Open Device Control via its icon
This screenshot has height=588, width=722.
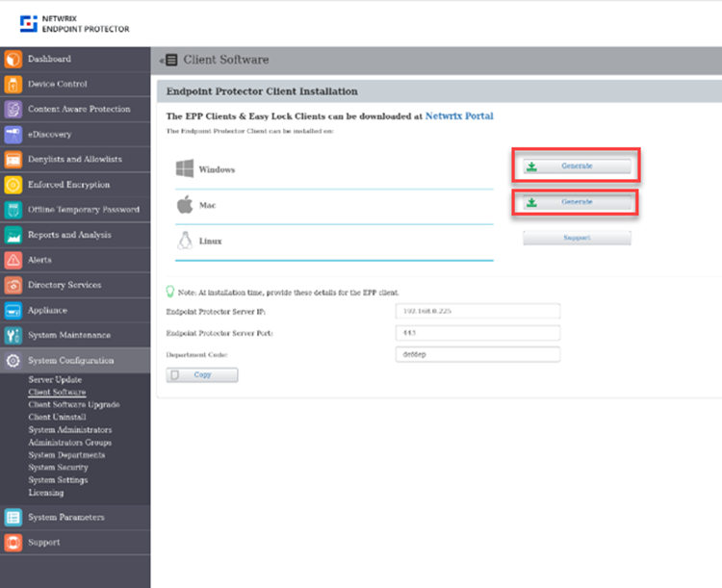13,85
